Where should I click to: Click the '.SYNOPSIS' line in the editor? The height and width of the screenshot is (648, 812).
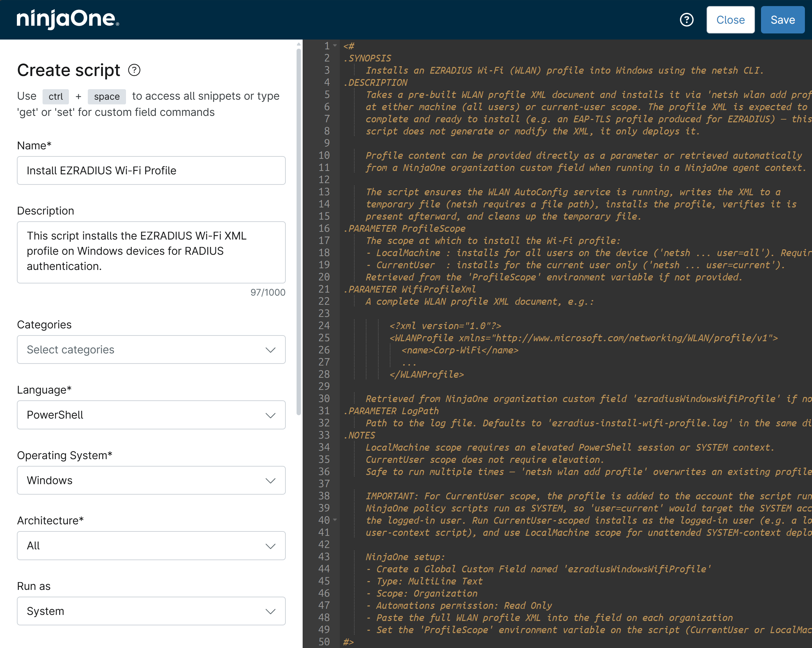(x=367, y=58)
